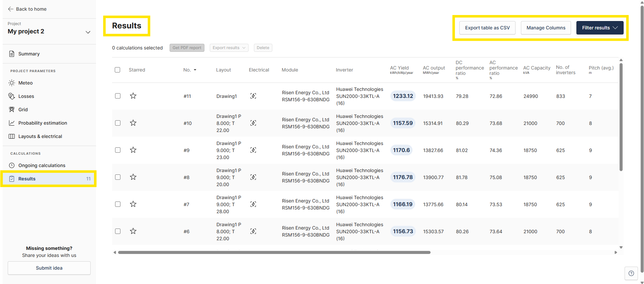Click AC Yield value 1176.78

(x=403, y=177)
